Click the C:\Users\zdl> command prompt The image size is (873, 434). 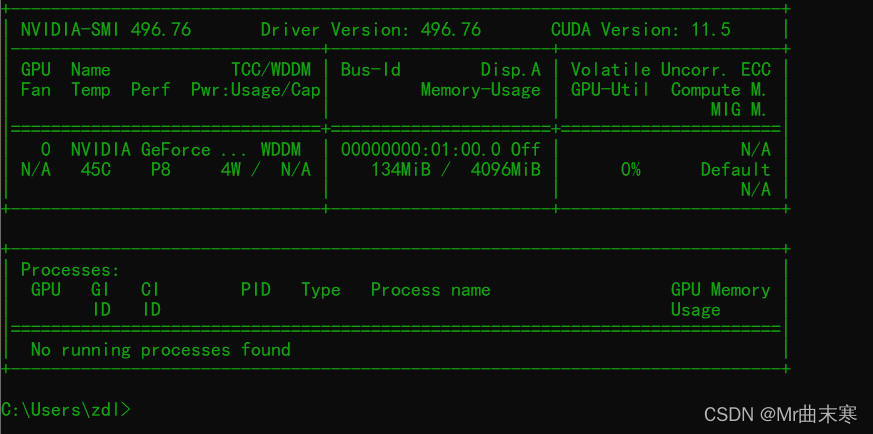click(x=66, y=410)
